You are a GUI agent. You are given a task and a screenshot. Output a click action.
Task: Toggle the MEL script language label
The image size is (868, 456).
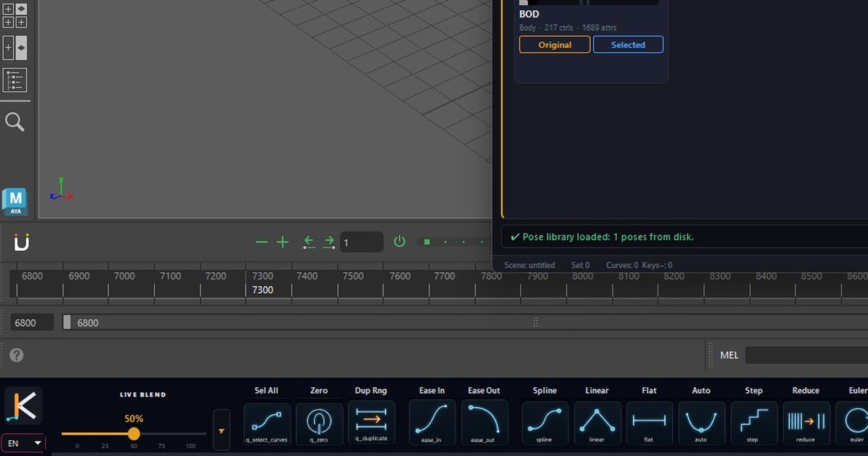tap(729, 355)
